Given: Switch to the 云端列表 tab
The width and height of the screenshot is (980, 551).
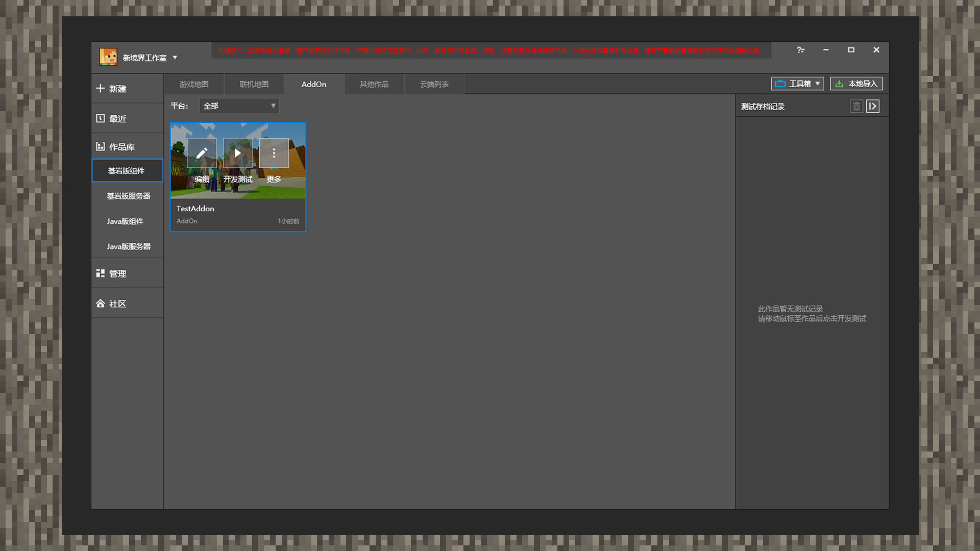Looking at the screenshot, I should 434,84.
